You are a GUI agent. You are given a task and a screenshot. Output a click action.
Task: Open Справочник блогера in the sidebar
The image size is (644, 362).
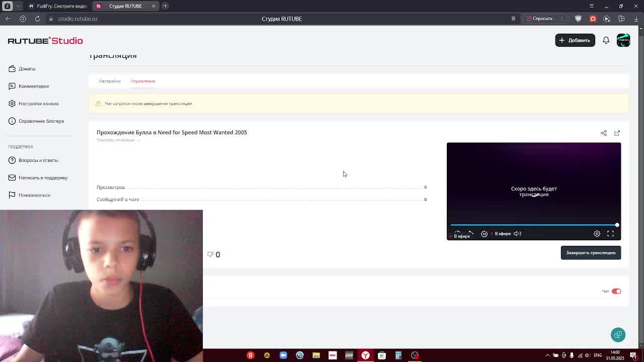pyautogui.click(x=41, y=121)
